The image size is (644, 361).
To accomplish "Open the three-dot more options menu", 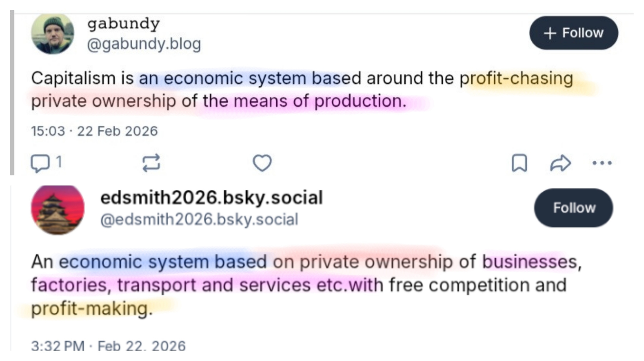I will [602, 163].
